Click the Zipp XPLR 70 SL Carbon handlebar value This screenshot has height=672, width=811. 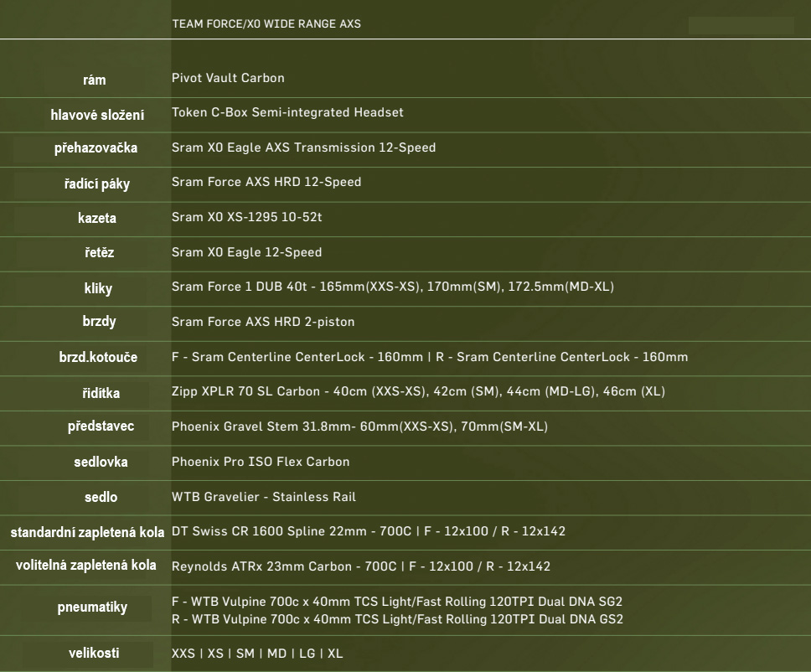tap(418, 392)
